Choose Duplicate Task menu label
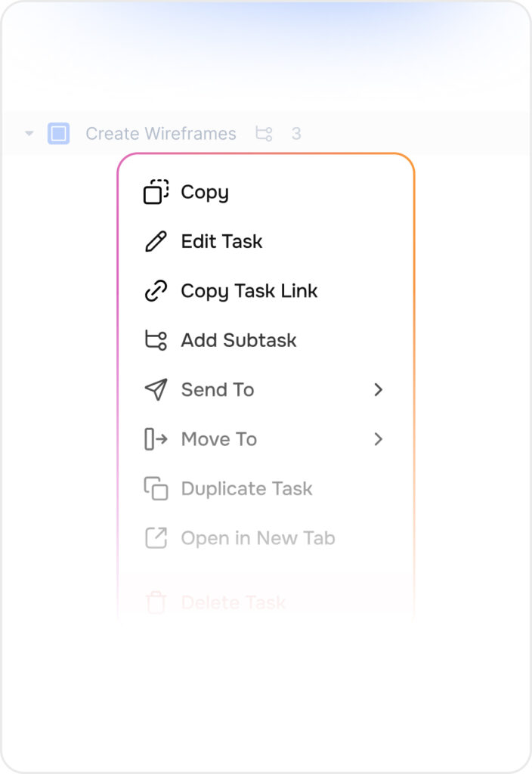Screen dimensions: 532x774 tap(246, 489)
